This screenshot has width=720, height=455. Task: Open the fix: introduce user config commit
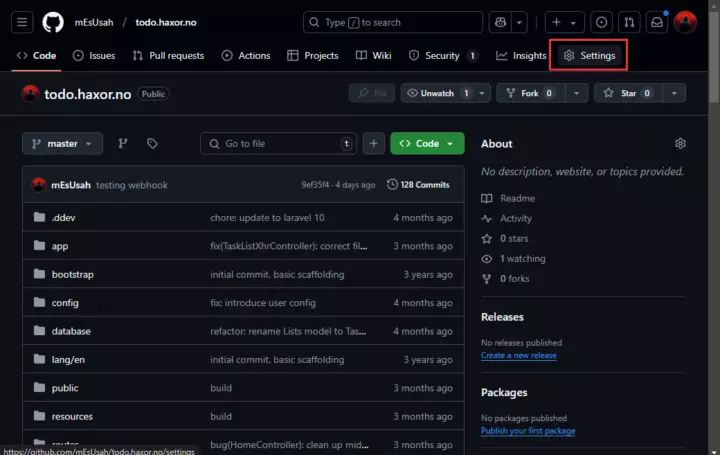click(263, 303)
